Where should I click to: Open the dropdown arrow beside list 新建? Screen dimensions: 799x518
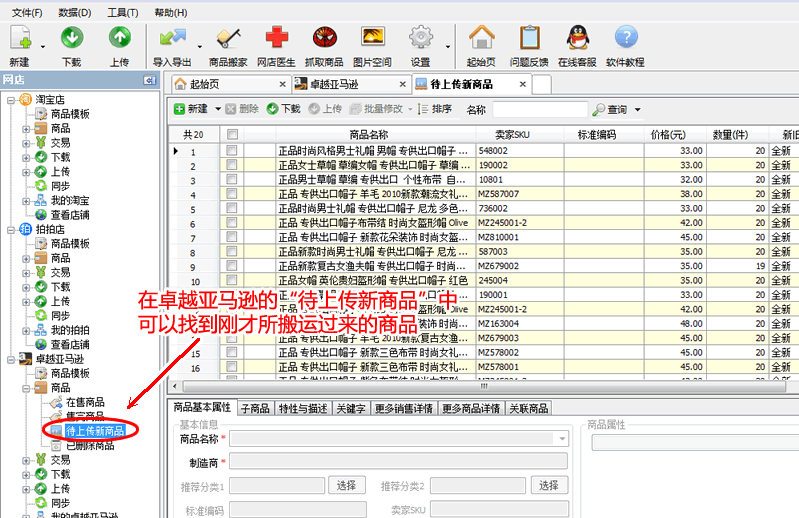[218, 109]
